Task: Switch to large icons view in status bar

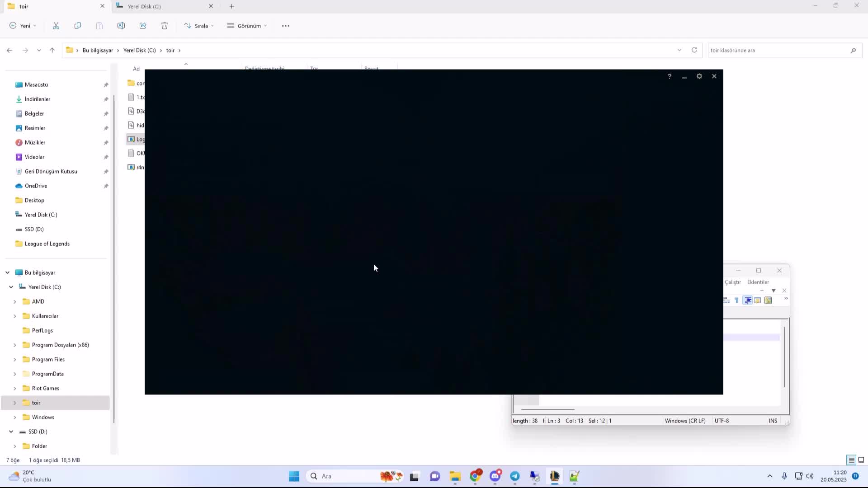Action: coord(862,460)
